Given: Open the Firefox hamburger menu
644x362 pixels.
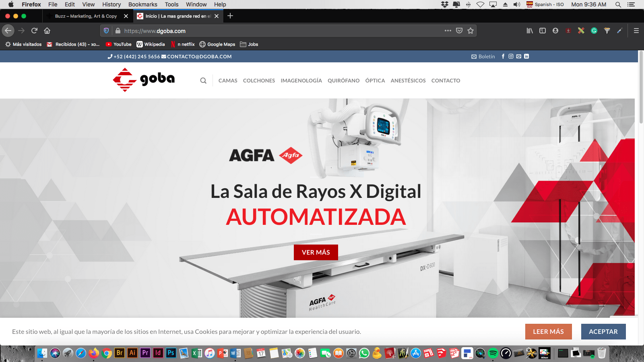Looking at the screenshot, I should coord(636,30).
